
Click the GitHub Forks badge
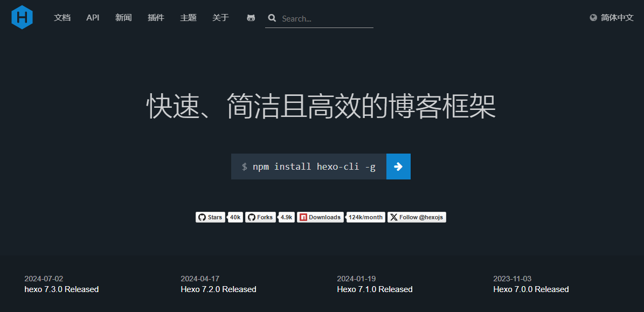click(260, 217)
